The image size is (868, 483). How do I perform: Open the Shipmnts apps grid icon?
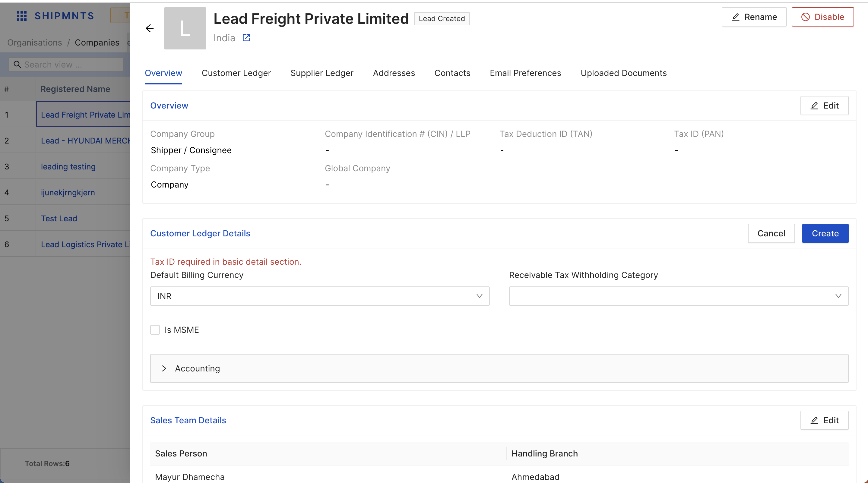pyautogui.click(x=22, y=16)
